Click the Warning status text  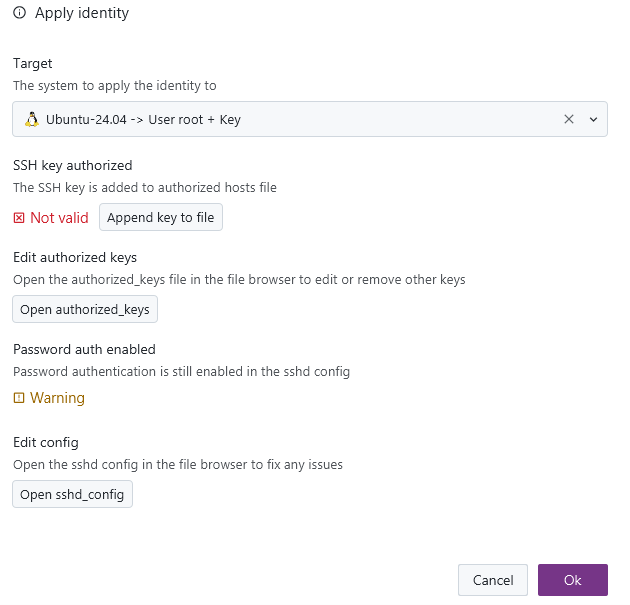pyautogui.click(x=57, y=398)
